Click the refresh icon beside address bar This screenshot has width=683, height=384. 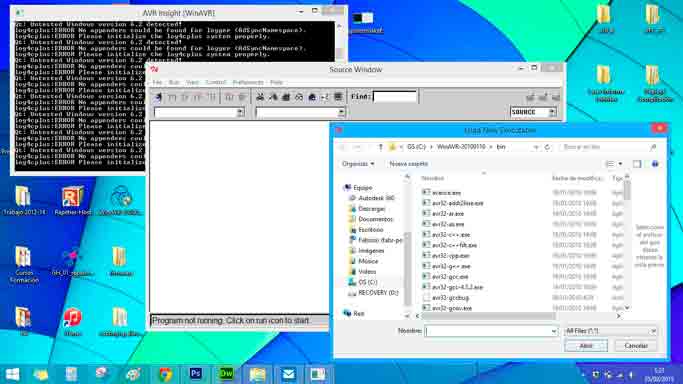548,147
